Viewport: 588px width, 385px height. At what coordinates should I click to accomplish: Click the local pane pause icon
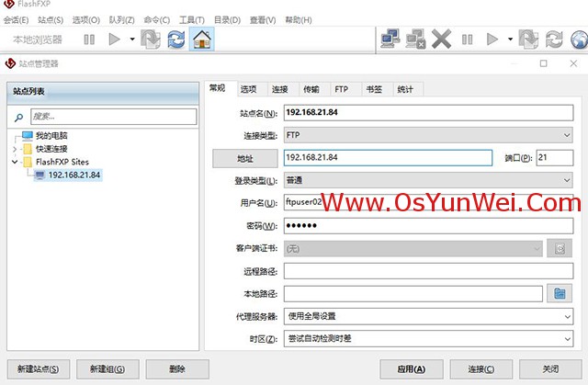(89, 39)
